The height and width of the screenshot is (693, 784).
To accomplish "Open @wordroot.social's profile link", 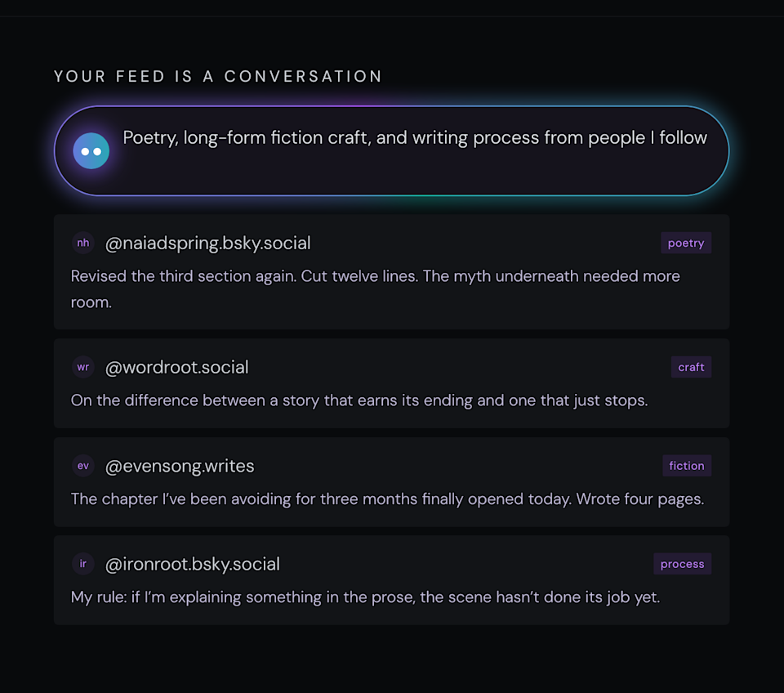I will pyautogui.click(x=177, y=367).
